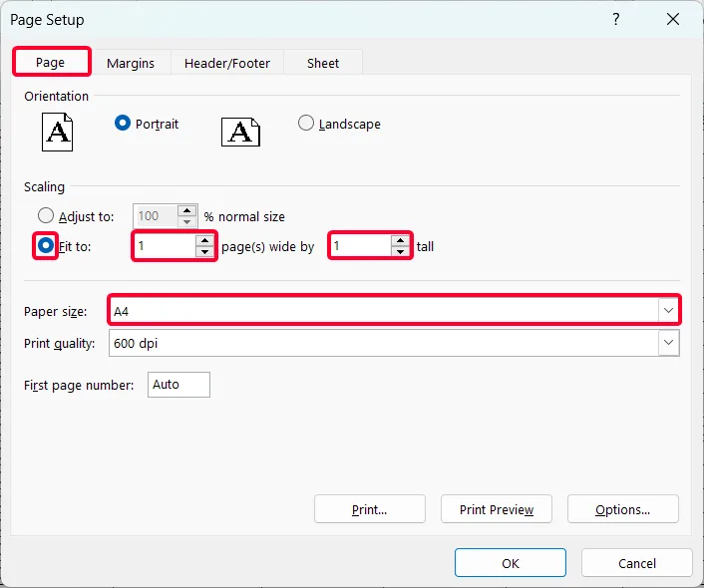
Task: Click the 'Print quality:' label
Action: (59, 344)
